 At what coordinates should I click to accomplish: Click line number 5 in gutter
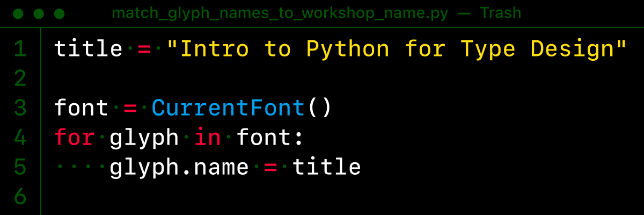coord(20,167)
